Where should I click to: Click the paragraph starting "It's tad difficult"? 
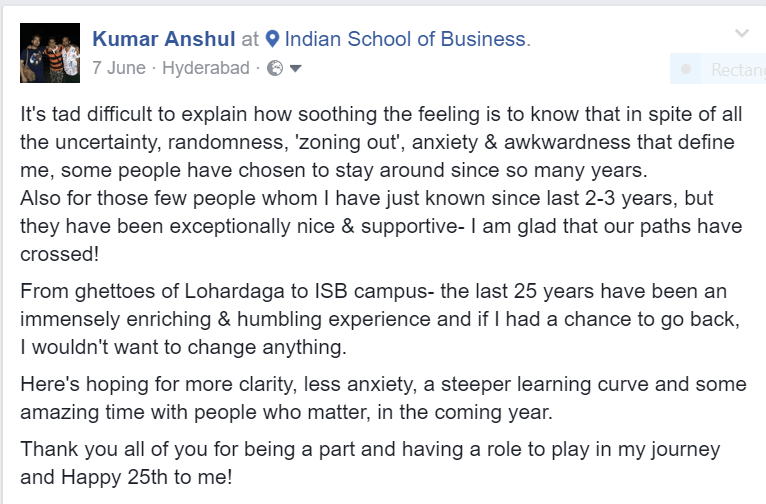pyautogui.click(x=382, y=139)
